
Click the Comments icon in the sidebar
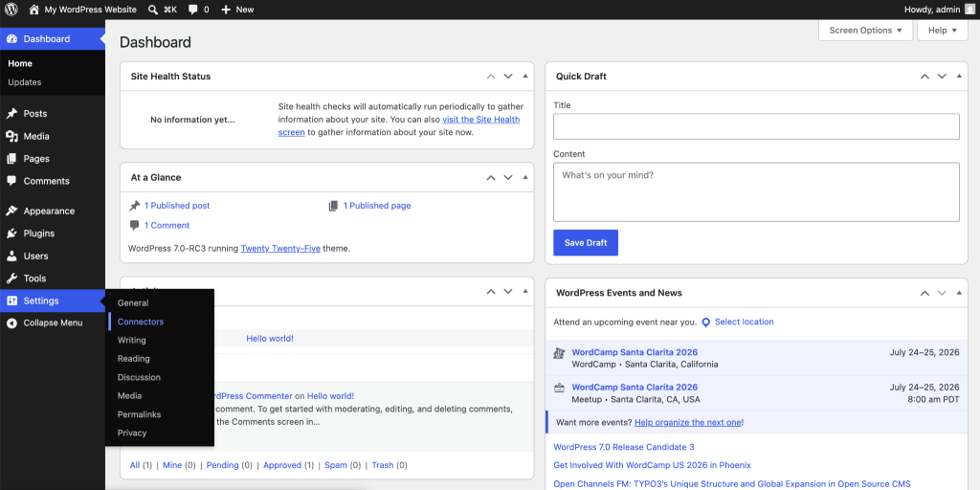click(11, 181)
